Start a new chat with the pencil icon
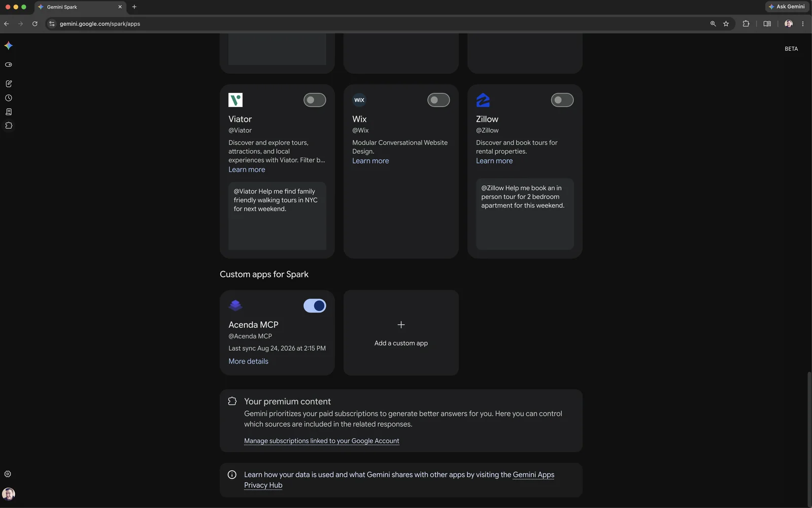This screenshot has height=508, width=812. [9, 84]
